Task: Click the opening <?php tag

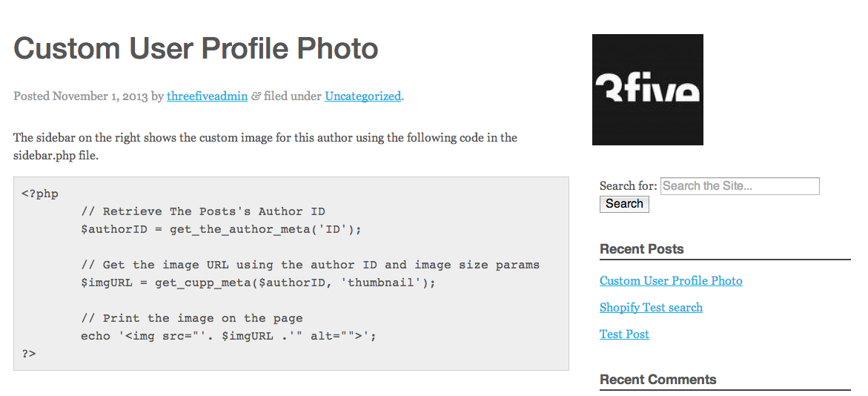Action: (40, 194)
